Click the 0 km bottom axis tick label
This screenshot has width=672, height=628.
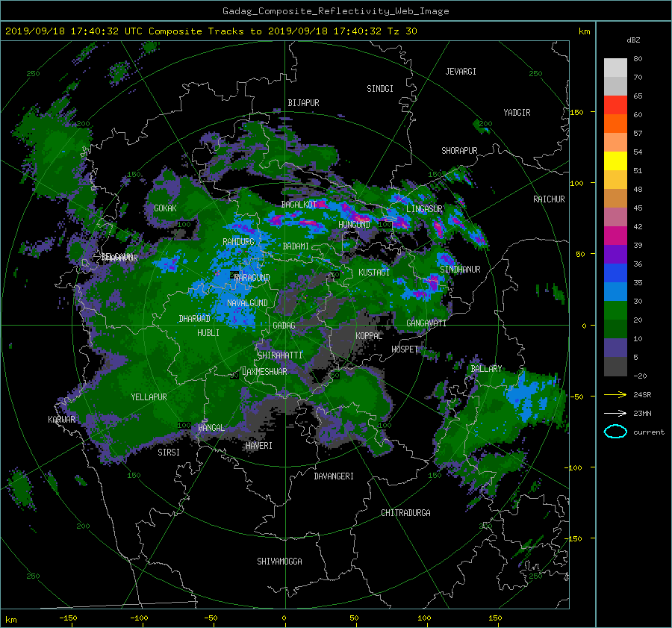pos(284,618)
